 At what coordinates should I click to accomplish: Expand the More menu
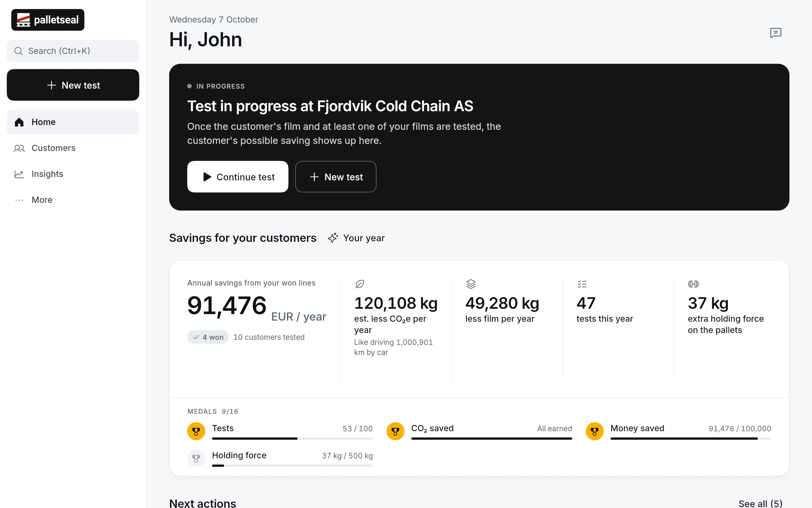point(73,200)
